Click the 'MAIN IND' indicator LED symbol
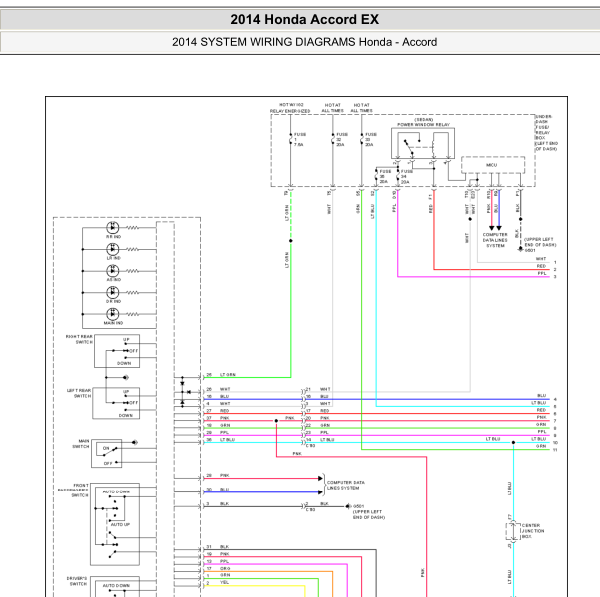The height and width of the screenshot is (597, 600). pyautogui.click(x=112, y=314)
